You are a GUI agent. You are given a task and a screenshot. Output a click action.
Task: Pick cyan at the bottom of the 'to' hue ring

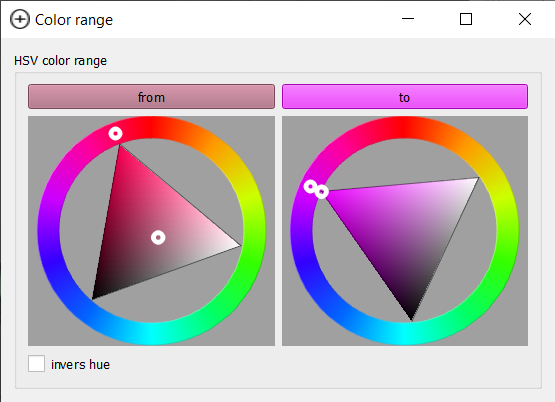tap(405, 334)
